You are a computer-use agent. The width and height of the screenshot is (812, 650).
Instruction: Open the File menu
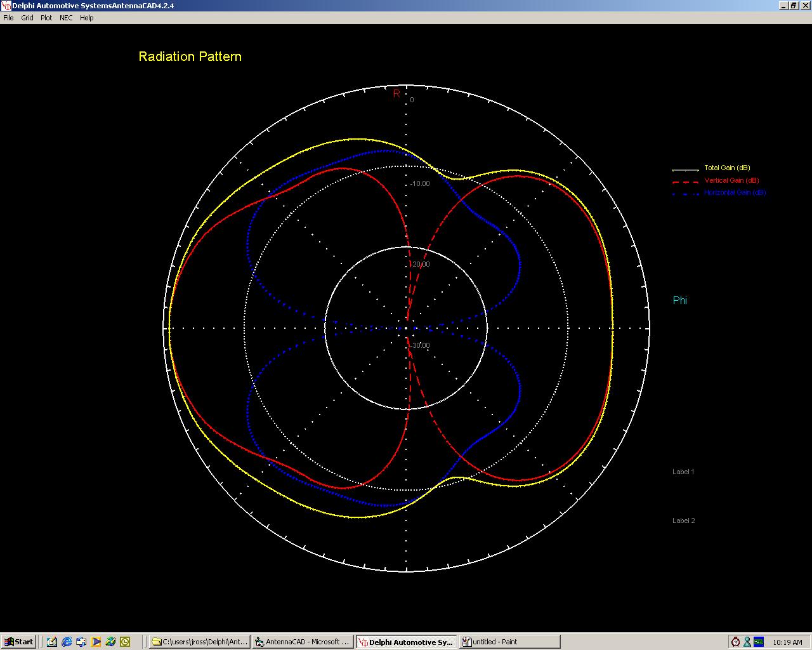8,18
